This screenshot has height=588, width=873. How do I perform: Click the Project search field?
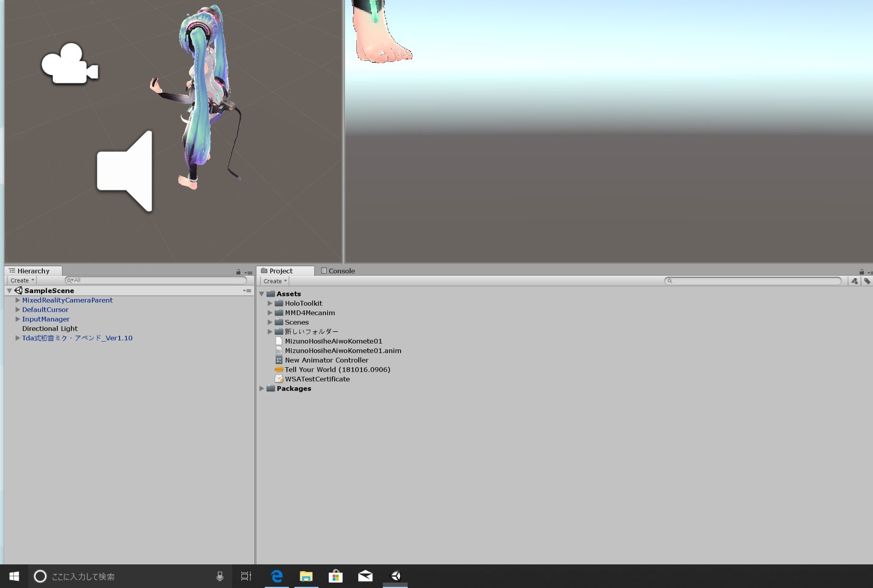pos(753,281)
